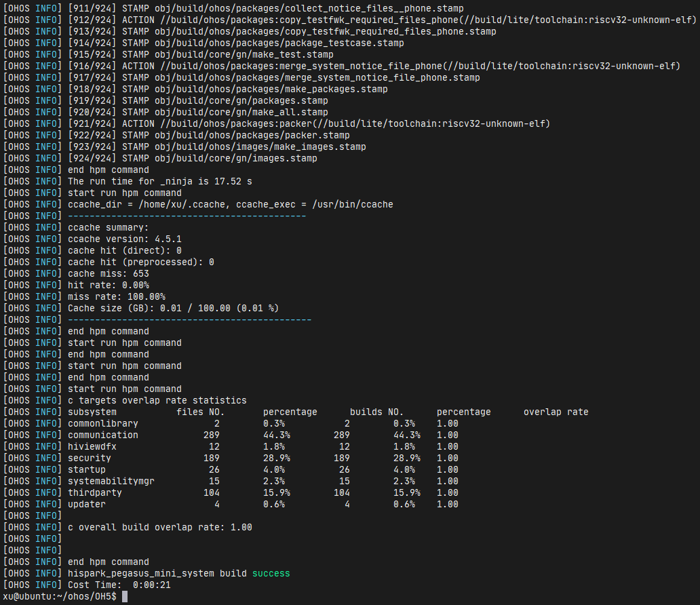Screen dimensions: 700x605
Task: Click the 'communication' subsystem row name
Action: [103, 435]
